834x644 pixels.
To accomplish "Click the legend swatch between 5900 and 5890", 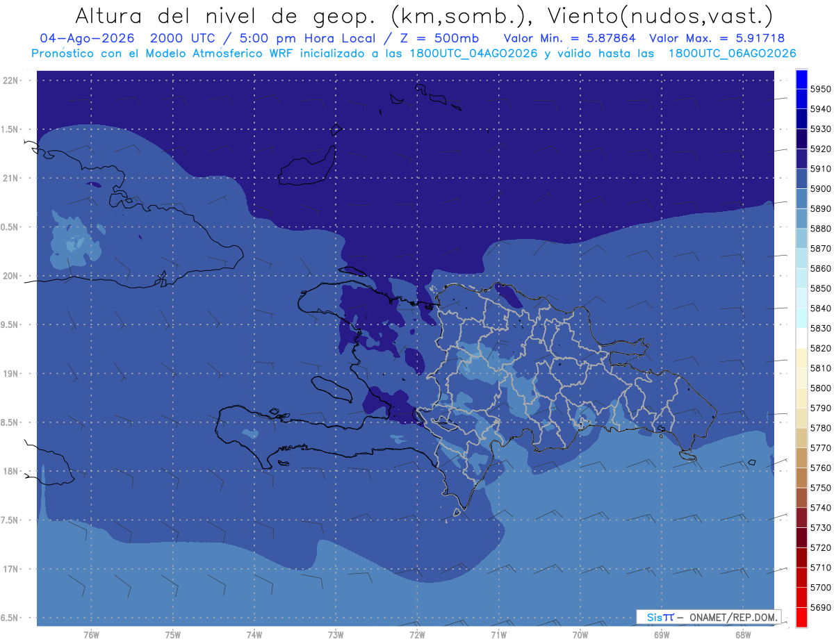I will coord(801,199).
